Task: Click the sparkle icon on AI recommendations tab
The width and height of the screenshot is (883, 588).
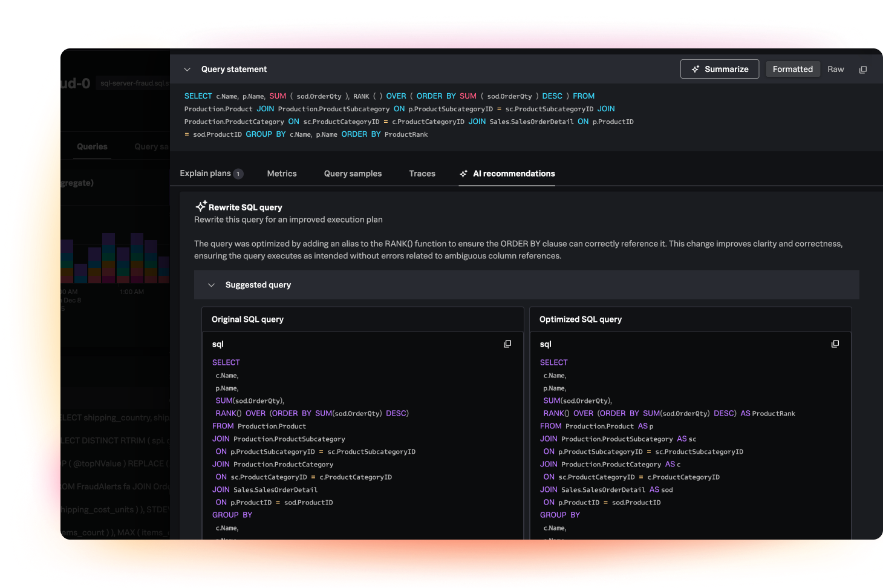Action: tap(463, 174)
